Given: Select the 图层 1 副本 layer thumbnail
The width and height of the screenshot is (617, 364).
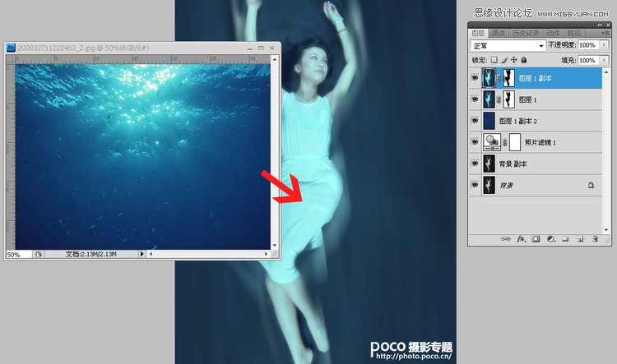Looking at the screenshot, I should [489, 78].
